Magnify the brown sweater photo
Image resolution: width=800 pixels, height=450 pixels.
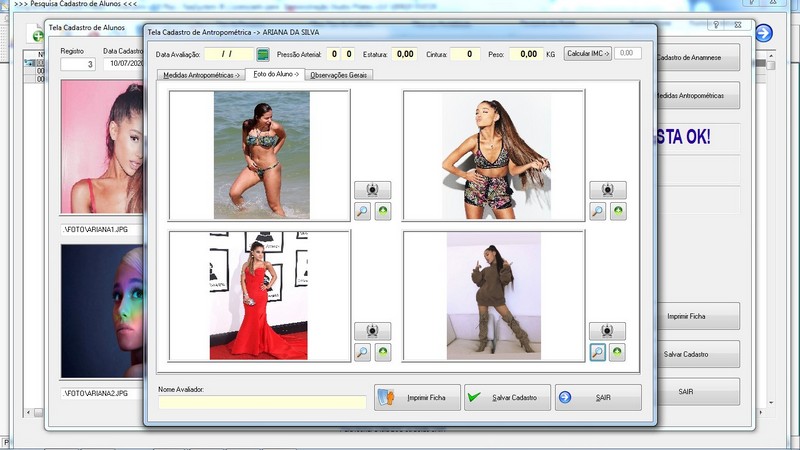click(597, 352)
